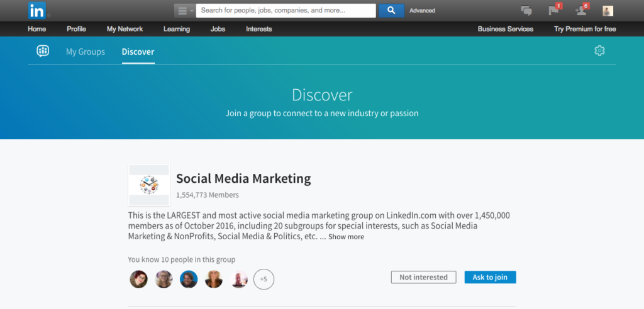Go to the Home menu
Viewport: 644px width, 309px height.
(x=37, y=29)
